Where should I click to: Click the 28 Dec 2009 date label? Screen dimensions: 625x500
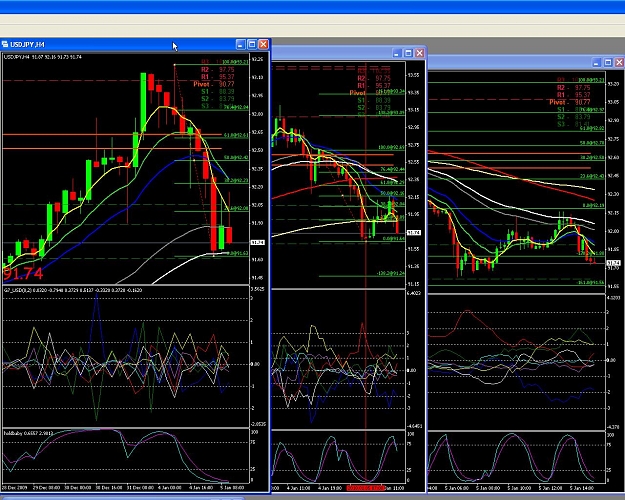14,487
